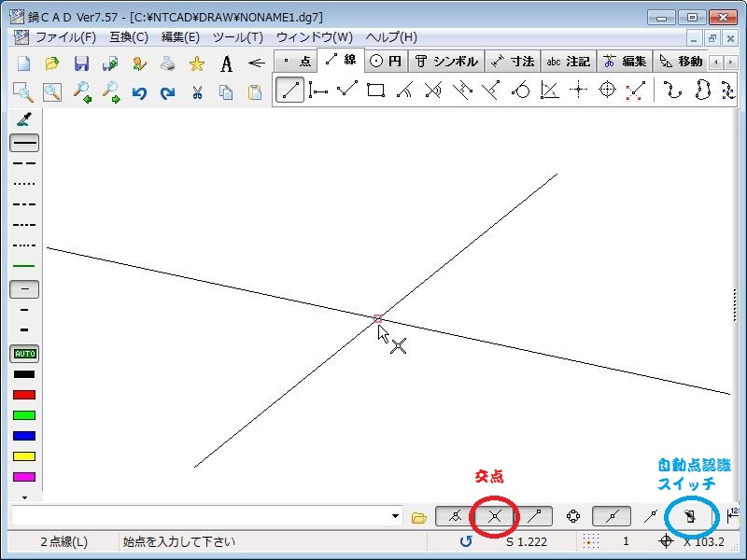Viewport: 747px width, 560px height.
Task: Select the horizontal line with endpoints tool
Action: 318,90
